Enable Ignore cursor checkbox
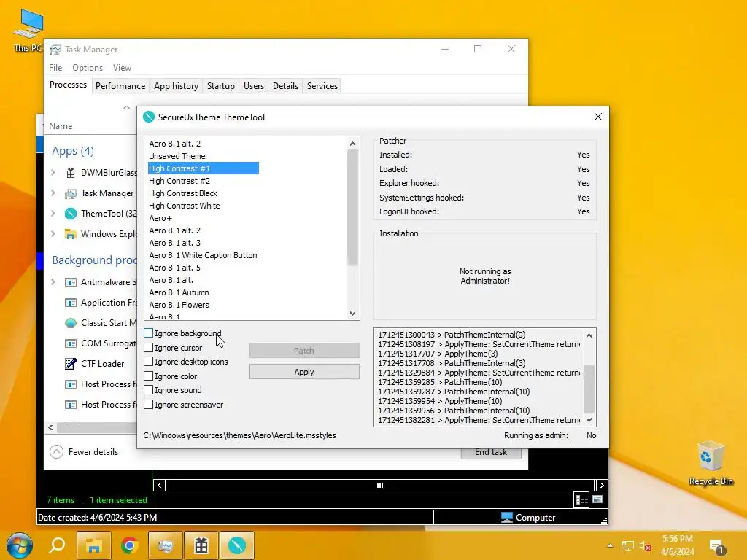 [x=149, y=348]
